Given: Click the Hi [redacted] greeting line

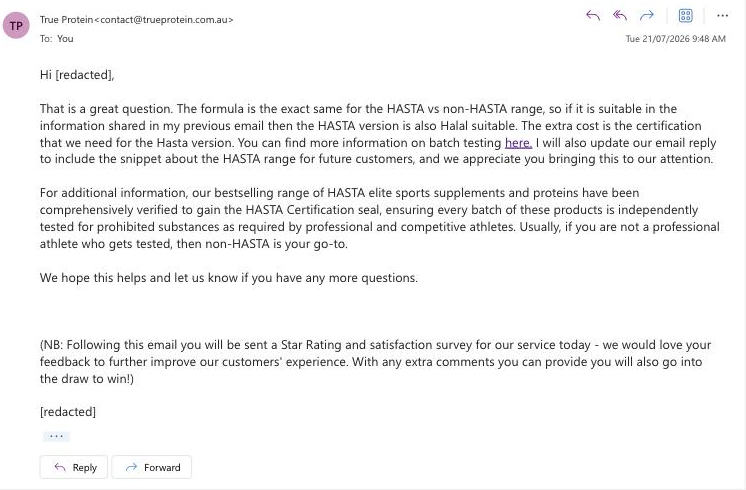Looking at the screenshot, I should point(77,75).
